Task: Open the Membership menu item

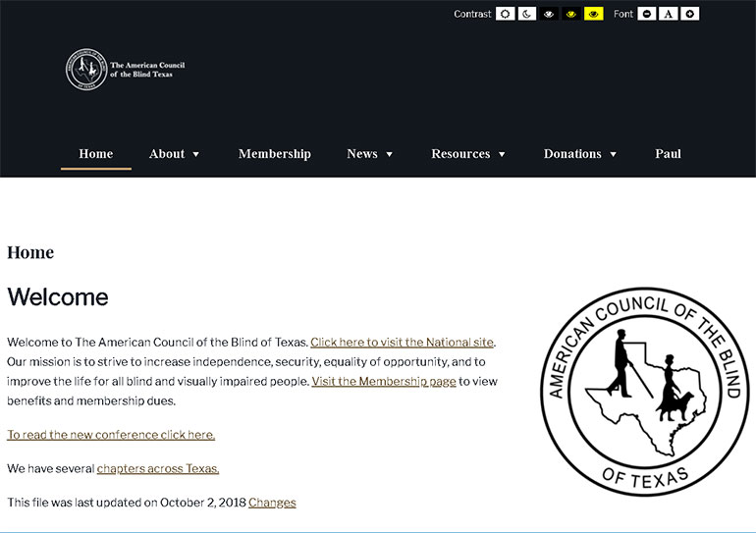Action: 274,154
